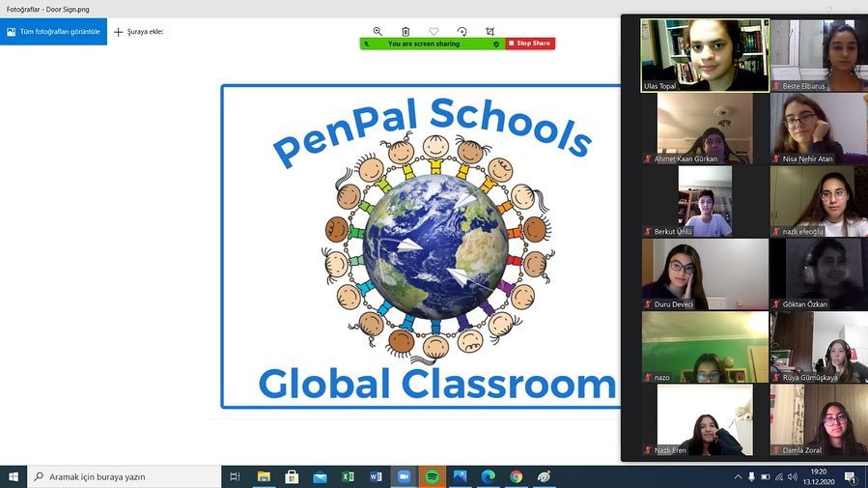Screen dimensions: 868x488
Task: Click the microphone tray icon
Action: point(751,476)
